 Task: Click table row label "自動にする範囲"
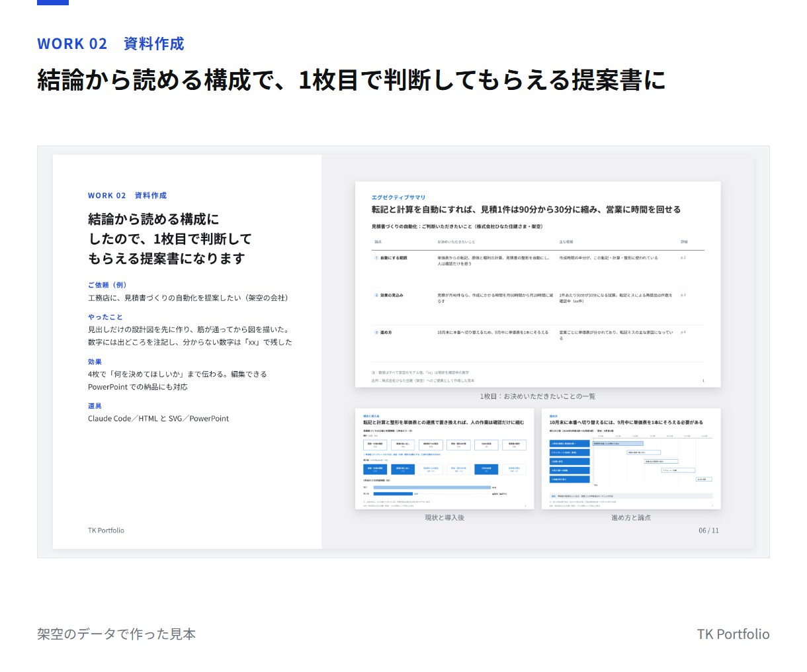point(393,258)
